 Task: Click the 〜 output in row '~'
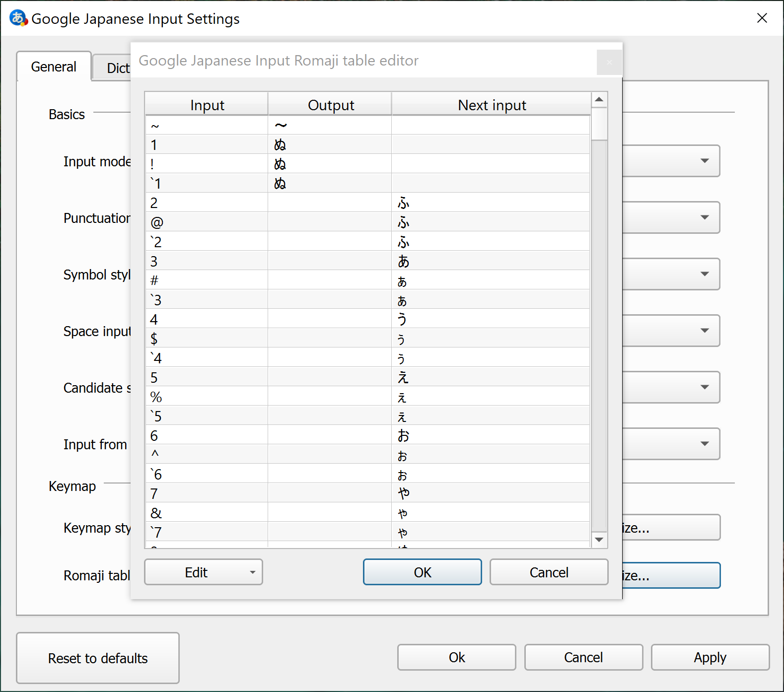(x=330, y=126)
